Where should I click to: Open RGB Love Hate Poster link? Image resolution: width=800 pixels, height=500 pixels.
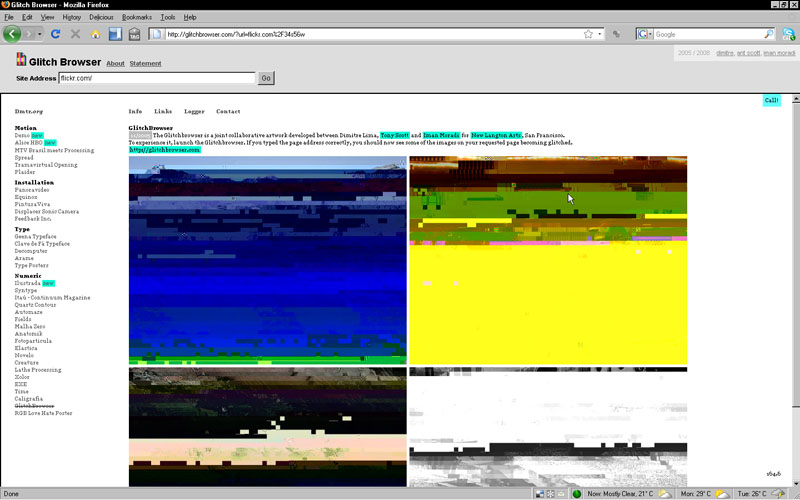click(x=43, y=413)
